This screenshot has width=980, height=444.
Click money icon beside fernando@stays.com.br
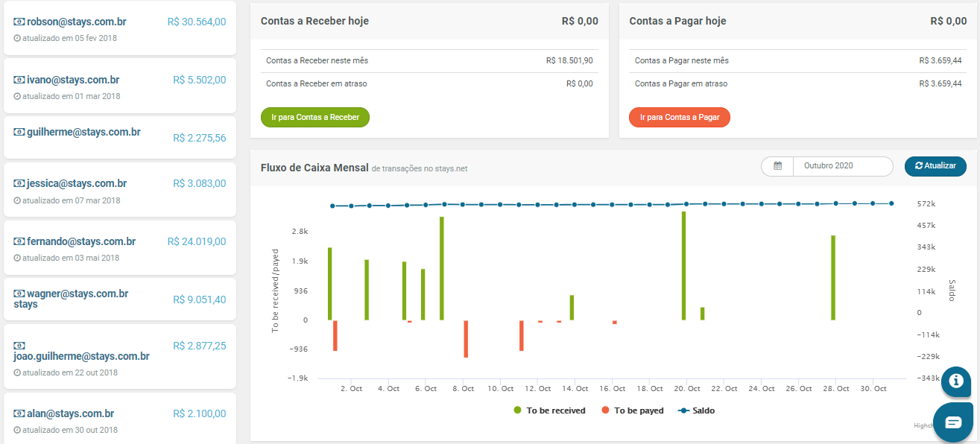pos(19,241)
